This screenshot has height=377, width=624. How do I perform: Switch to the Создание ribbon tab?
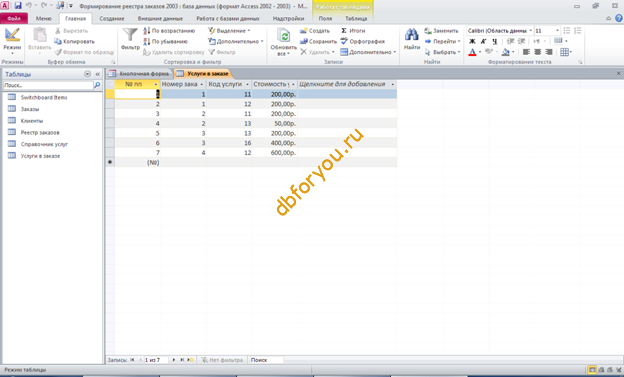coord(111,18)
